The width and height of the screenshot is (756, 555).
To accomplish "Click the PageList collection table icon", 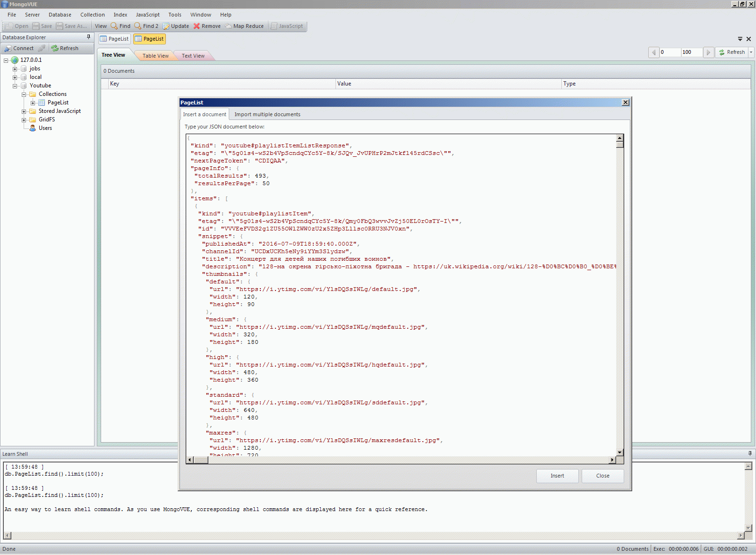I will pos(42,102).
